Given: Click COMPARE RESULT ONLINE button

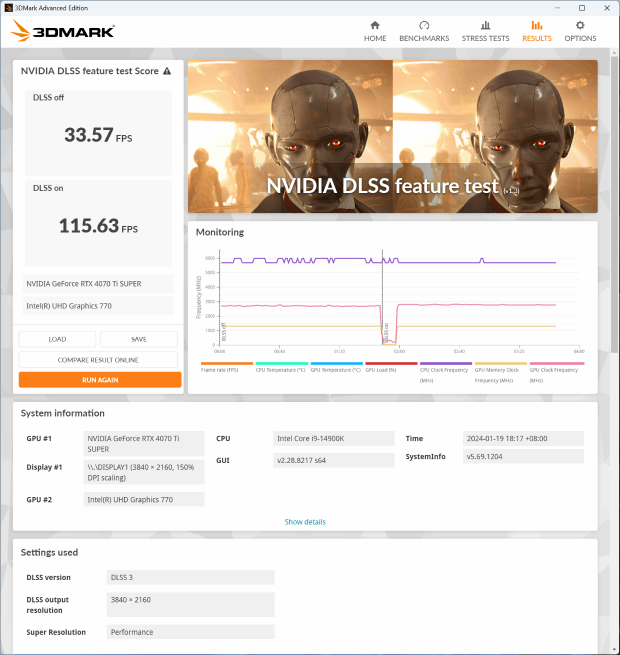Looking at the screenshot, I should pos(98,360).
